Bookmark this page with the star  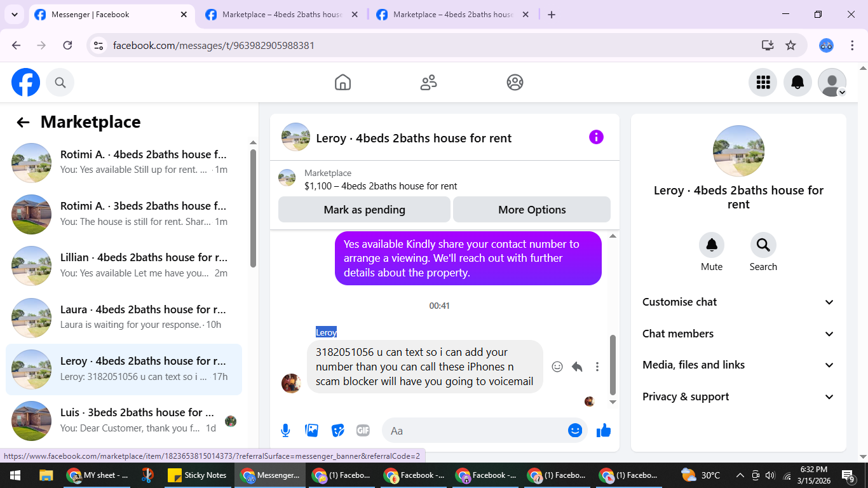point(790,45)
